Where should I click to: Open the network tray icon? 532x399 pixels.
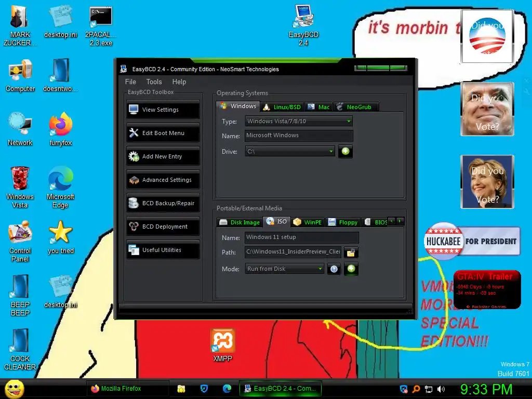429,389
